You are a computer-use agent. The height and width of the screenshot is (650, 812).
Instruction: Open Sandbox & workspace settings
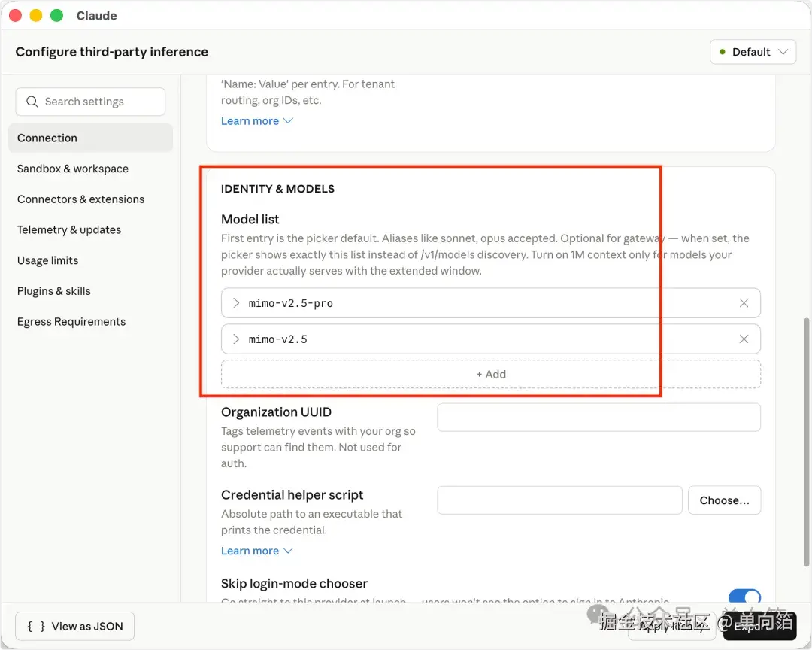click(x=72, y=169)
